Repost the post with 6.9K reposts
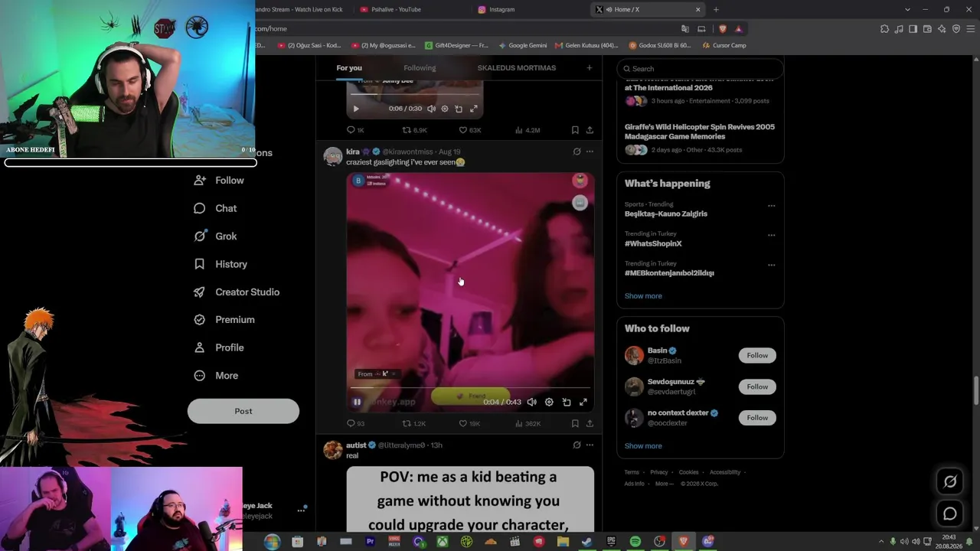980x551 pixels. tap(414, 130)
